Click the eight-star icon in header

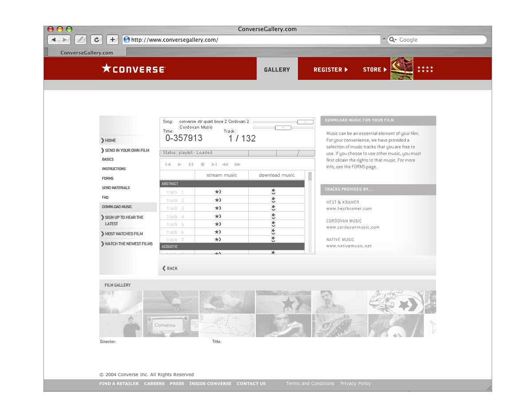(x=425, y=69)
